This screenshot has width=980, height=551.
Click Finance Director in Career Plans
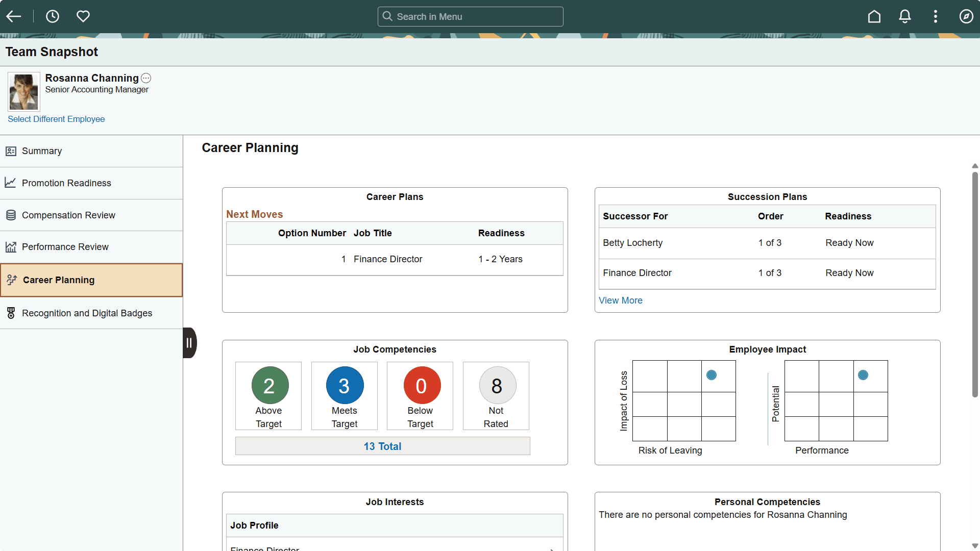[388, 259]
